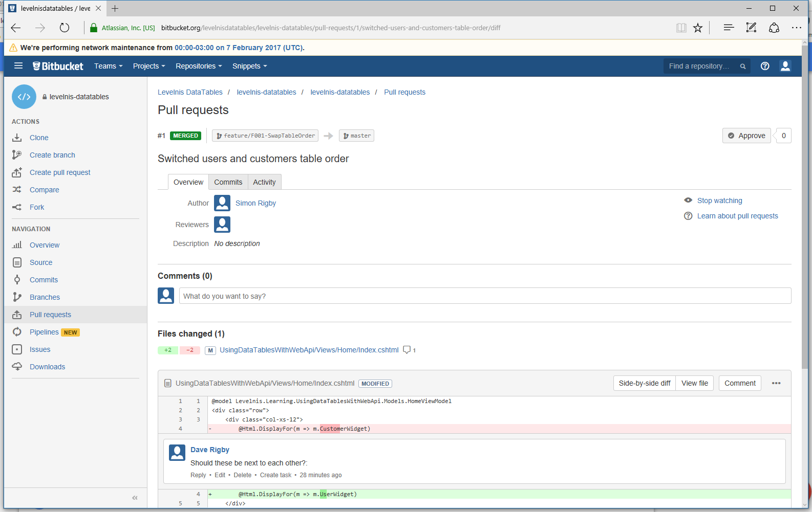Reply to Dave Rigby's comment

click(198, 475)
